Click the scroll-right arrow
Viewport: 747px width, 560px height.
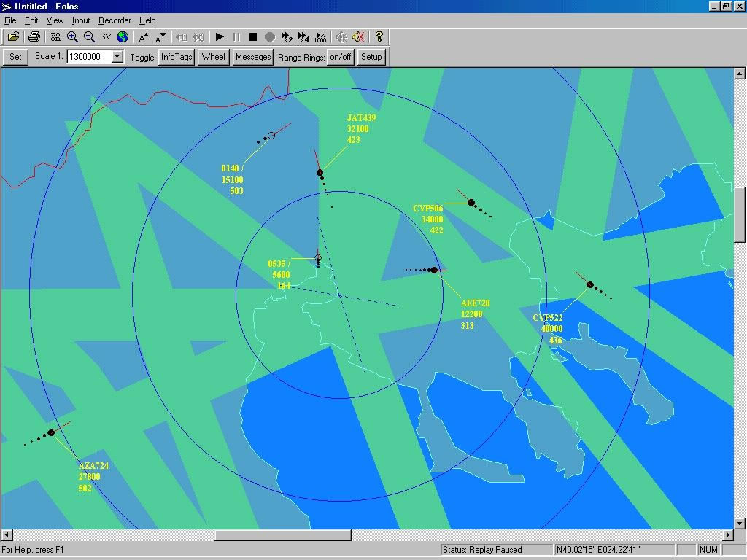(728, 535)
